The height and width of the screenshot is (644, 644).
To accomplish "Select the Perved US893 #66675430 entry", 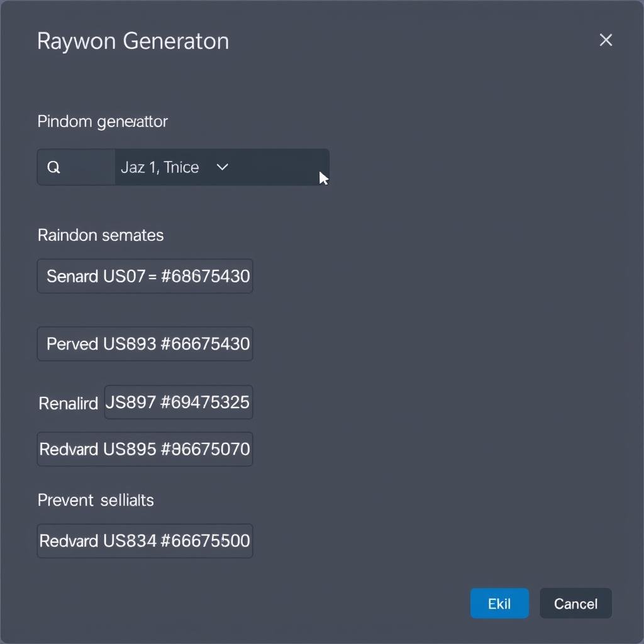I will point(145,343).
